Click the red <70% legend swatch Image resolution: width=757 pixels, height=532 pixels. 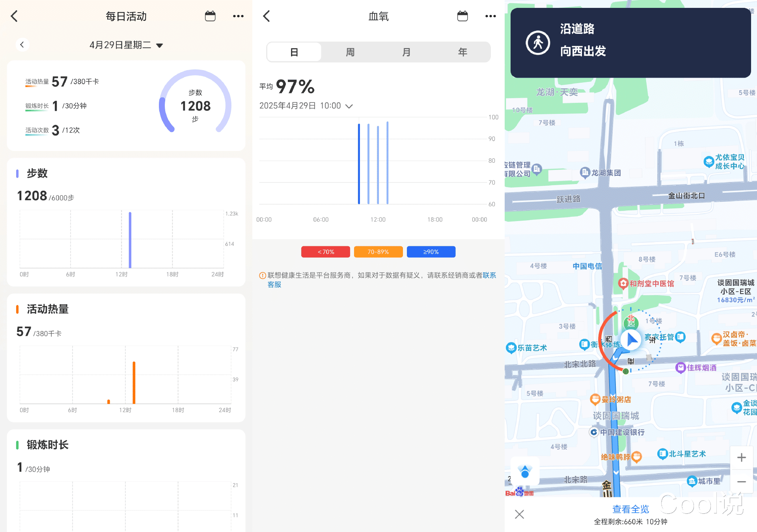click(326, 252)
